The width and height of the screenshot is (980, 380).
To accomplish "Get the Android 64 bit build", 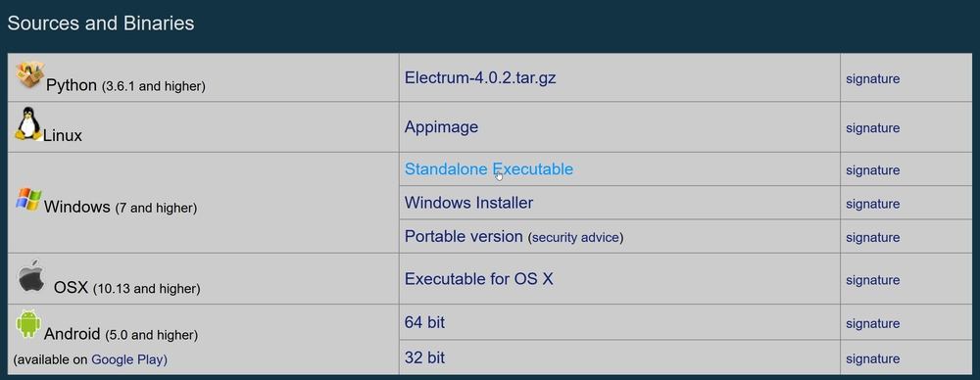I will click(x=424, y=322).
